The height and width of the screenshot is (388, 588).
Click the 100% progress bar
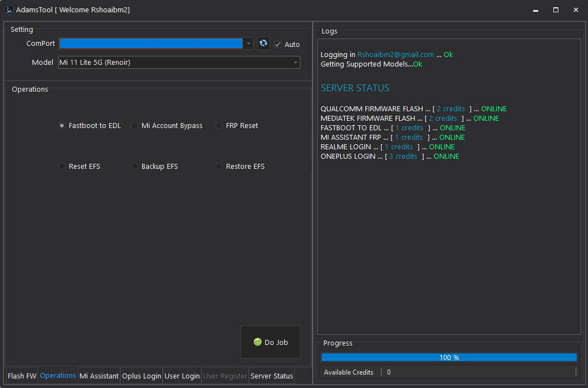(448, 357)
